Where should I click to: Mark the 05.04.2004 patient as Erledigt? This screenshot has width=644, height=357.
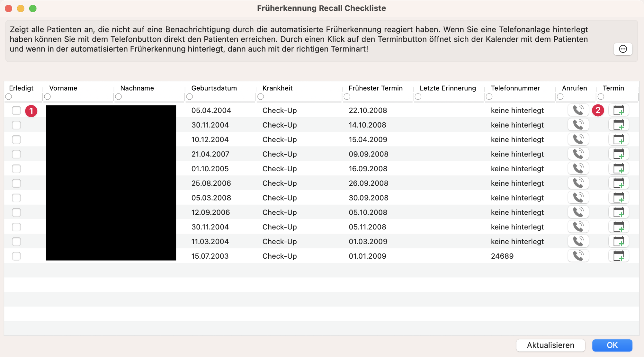pyautogui.click(x=16, y=110)
